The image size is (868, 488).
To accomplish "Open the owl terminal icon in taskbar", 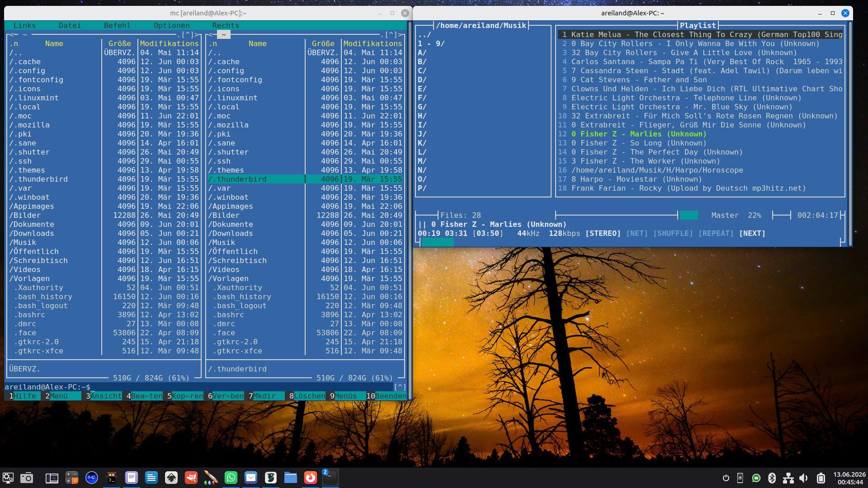I will [112, 478].
